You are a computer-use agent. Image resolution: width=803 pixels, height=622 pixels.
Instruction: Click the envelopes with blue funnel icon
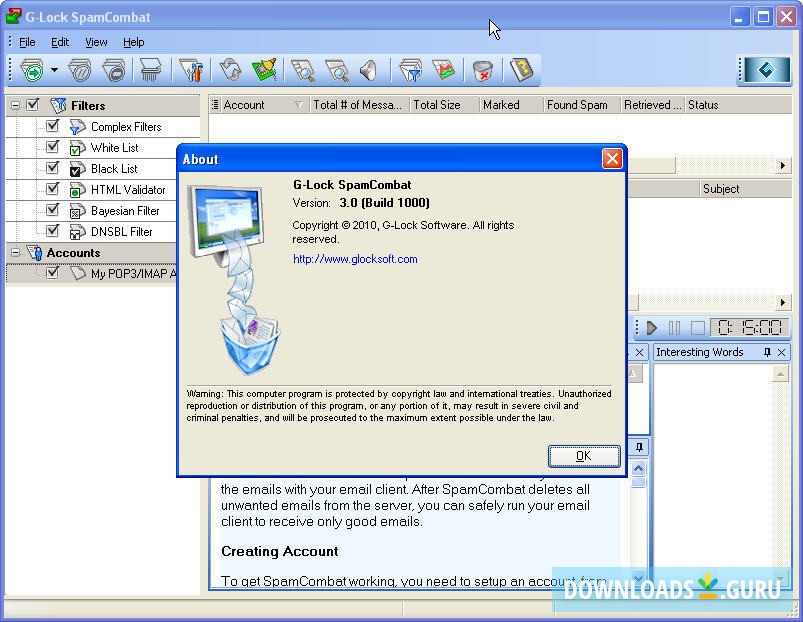(x=410, y=70)
